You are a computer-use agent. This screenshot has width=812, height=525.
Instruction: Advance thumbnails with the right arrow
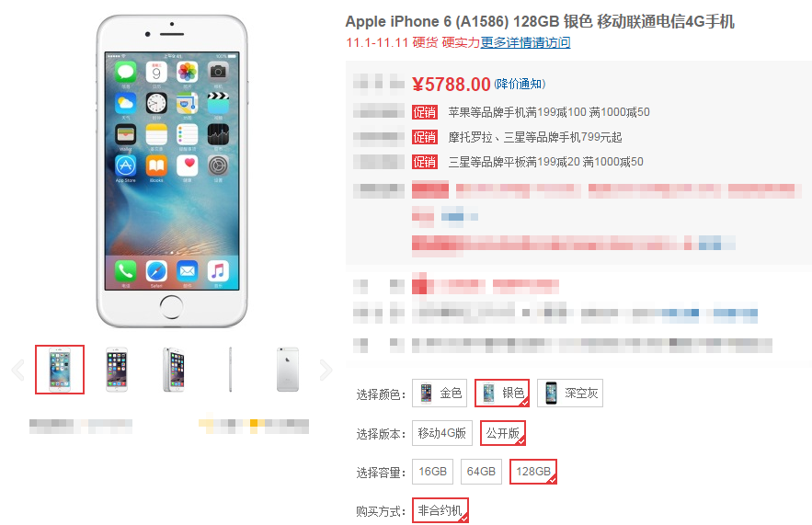tap(326, 370)
